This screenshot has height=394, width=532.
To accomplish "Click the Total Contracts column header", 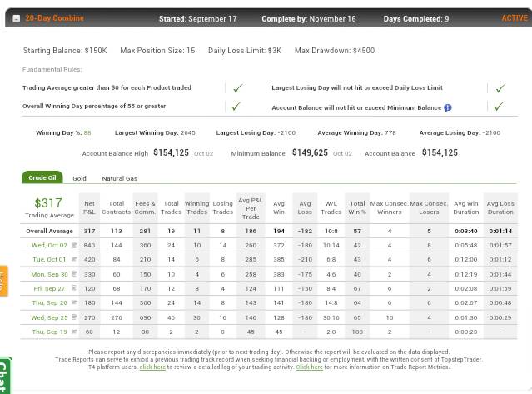I will click(x=117, y=207).
